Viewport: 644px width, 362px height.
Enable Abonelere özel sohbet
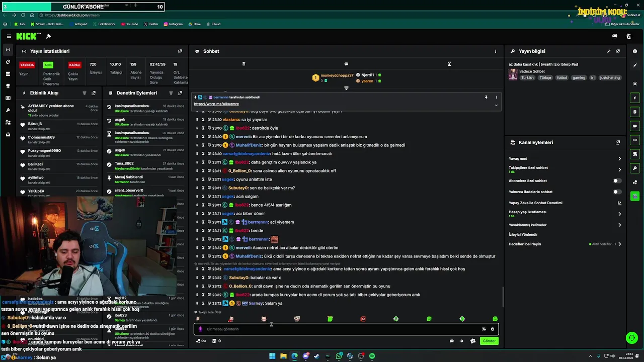pyautogui.click(x=617, y=180)
